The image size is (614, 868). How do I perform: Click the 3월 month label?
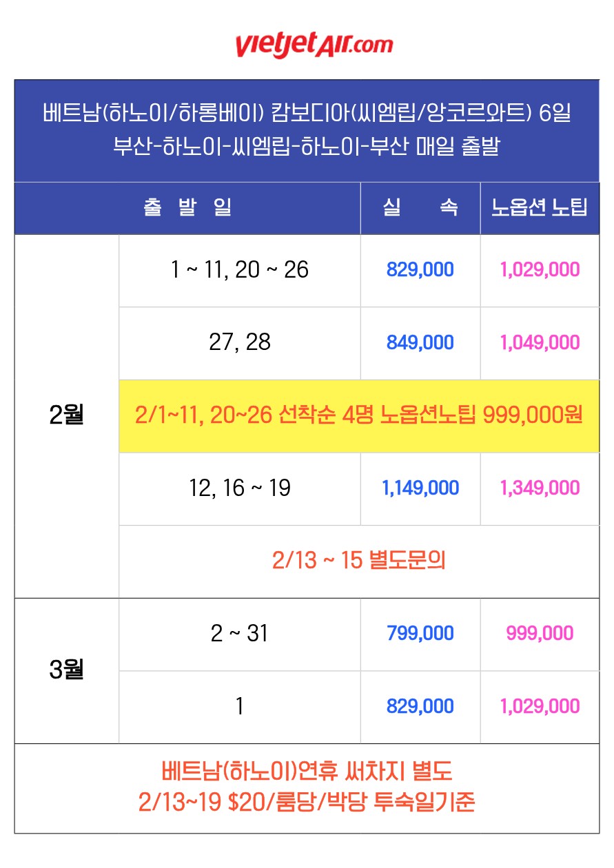(67, 670)
